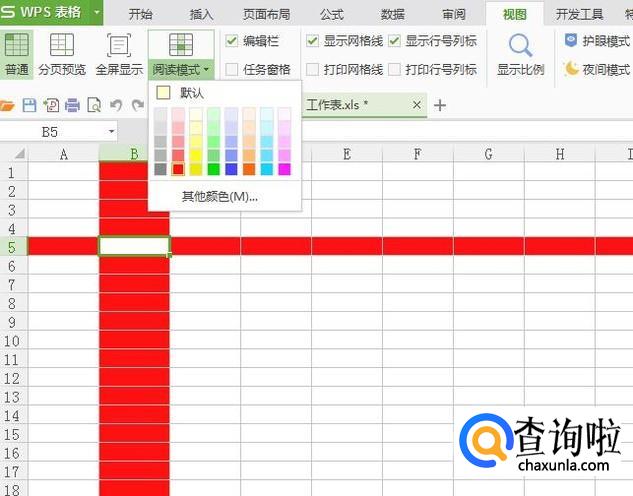
Task: Select row 17 header
Action: click(x=12, y=471)
